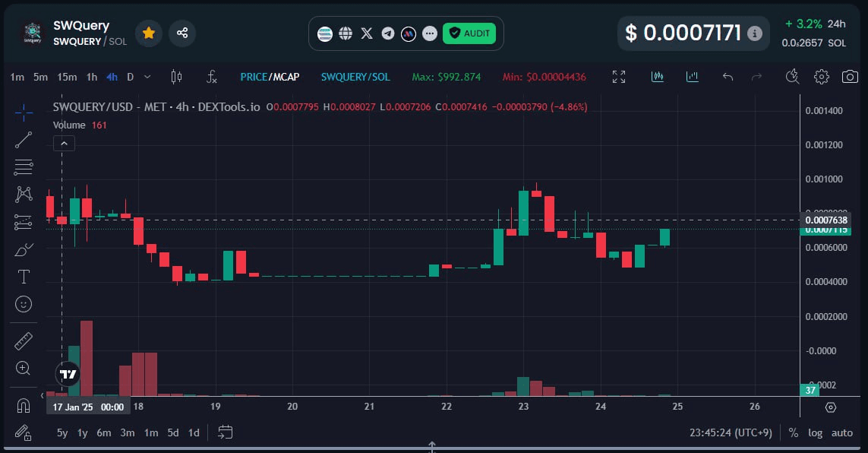Select the brush drawing tool
This screenshot has height=453, width=868.
[x=24, y=250]
